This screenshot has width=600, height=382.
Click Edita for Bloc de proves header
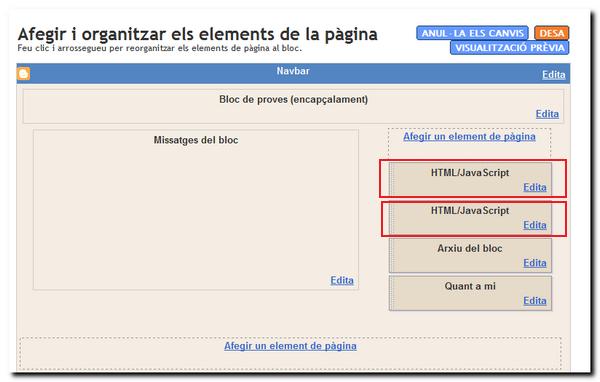coord(547,114)
